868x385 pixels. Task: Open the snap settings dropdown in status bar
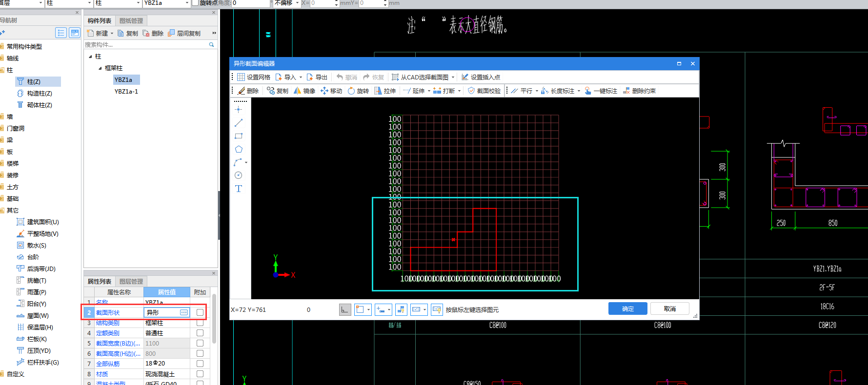point(368,309)
